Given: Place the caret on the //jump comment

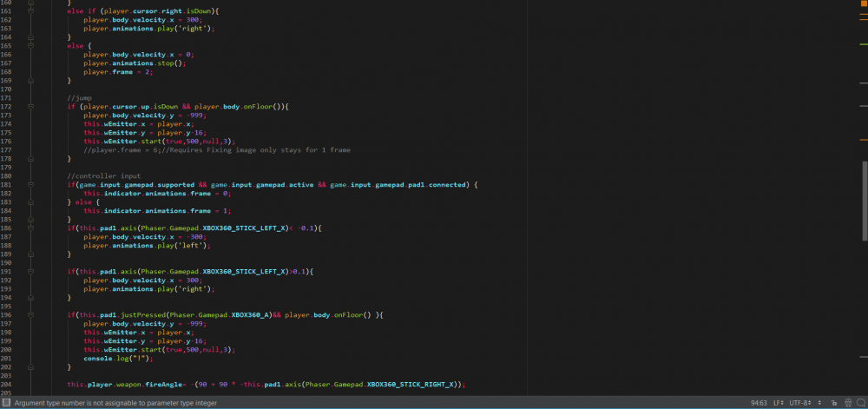Looking at the screenshot, I should [x=79, y=98].
